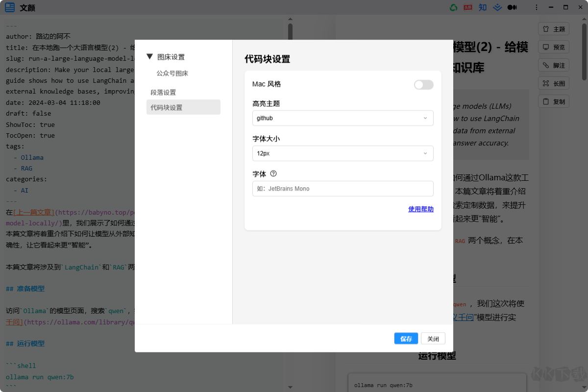588x392 pixels.
Task: Click the 复制 copy icon on right sidebar
Action: coord(553,101)
